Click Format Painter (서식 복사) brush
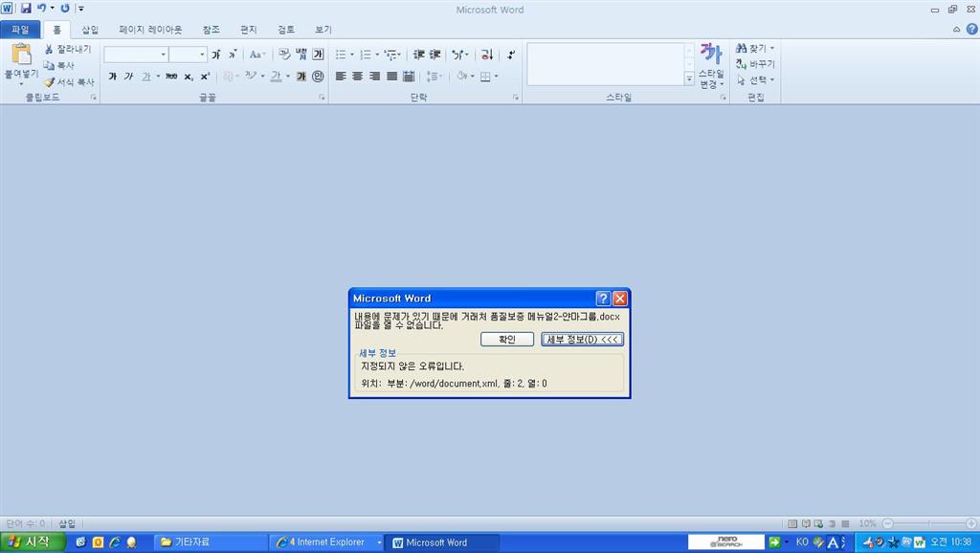Screen dimensions: 980x553 (69, 82)
